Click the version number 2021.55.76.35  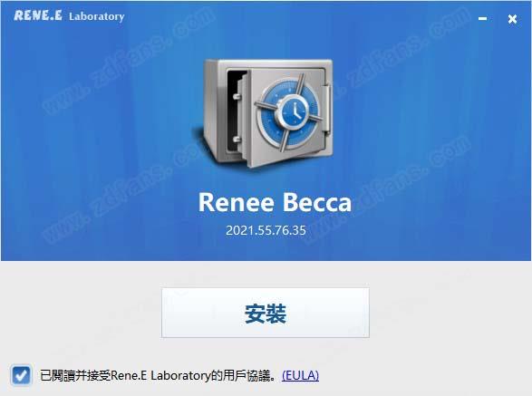click(x=266, y=230)
